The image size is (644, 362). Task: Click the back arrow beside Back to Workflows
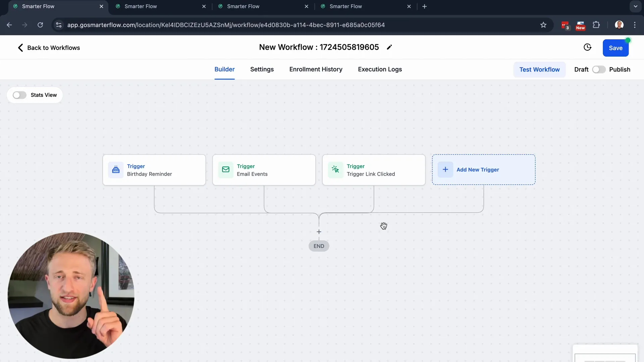tap(20, 48)
